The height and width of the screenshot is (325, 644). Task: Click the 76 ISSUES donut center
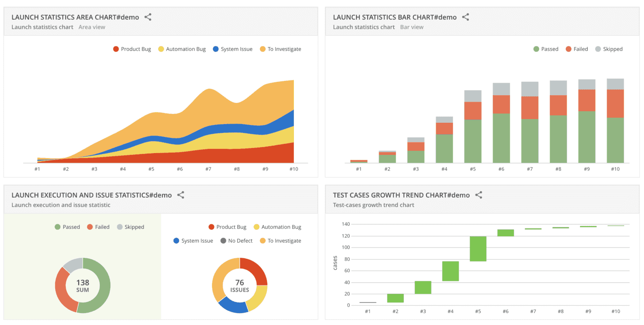pyautogui.click(x=240, y=285)
